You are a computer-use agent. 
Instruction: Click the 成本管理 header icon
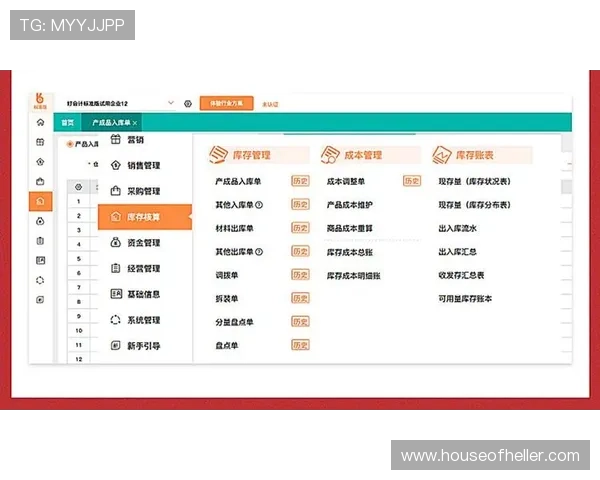pyautogui.click(x=329, y=155)
